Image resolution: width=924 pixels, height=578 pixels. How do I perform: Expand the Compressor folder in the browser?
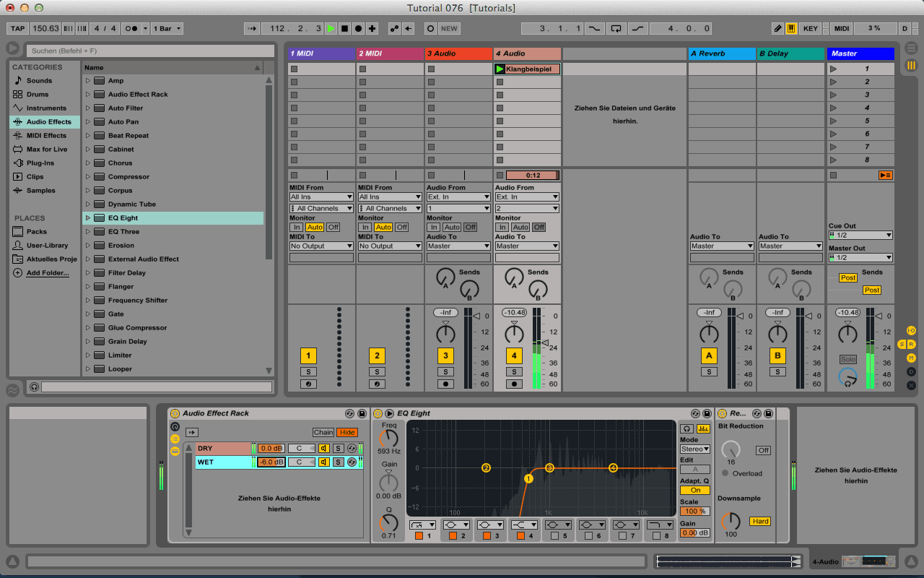(88, 176)
